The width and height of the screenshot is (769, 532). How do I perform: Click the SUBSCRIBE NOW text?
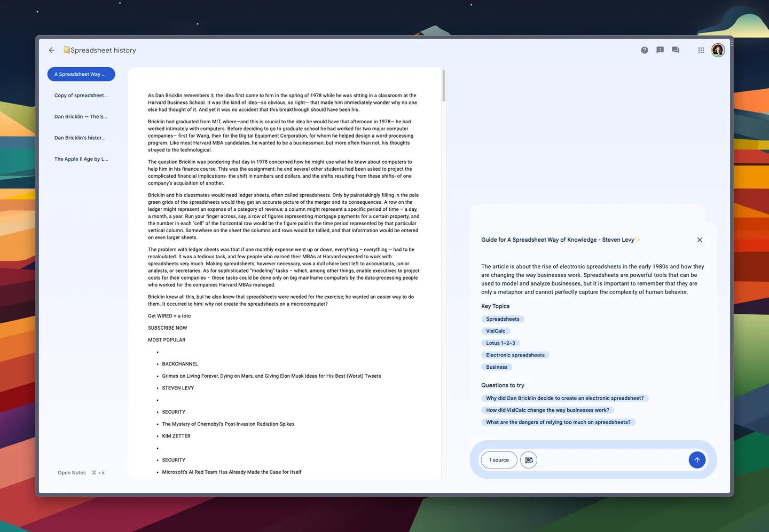168,328
